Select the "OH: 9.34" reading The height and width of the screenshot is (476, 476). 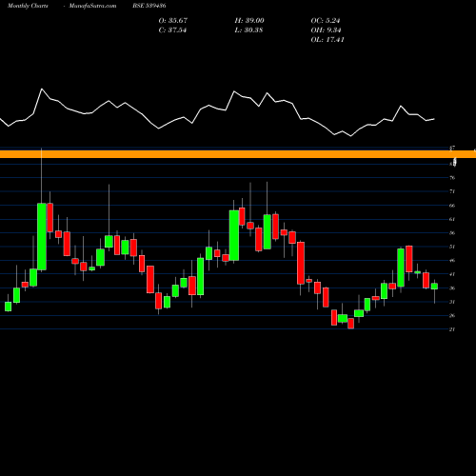pyautogui.click(x=326, y=30)
